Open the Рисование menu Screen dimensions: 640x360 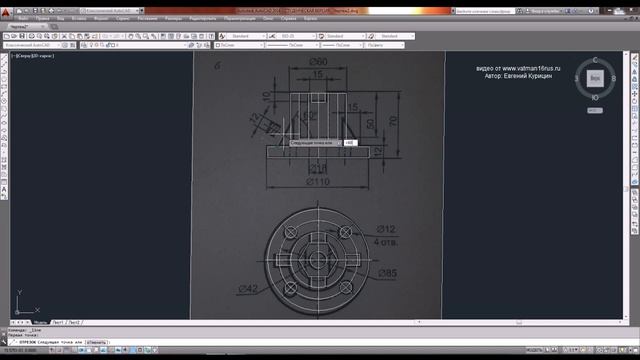pos(147,19)
